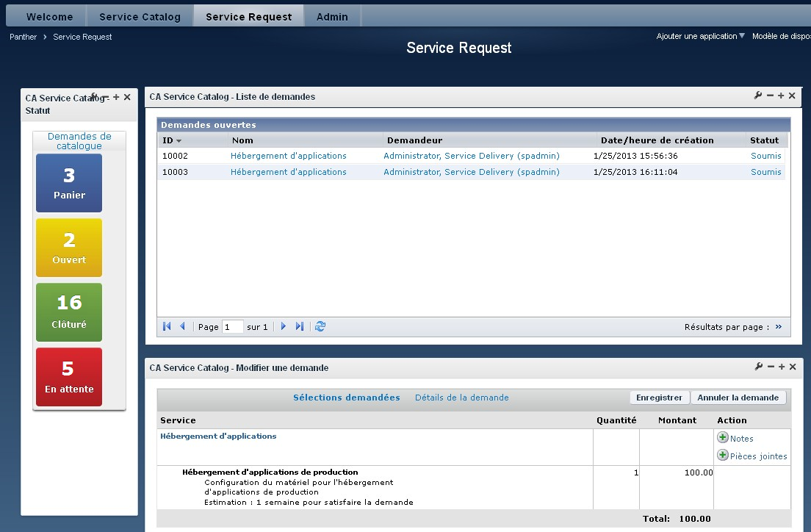Maximize the Statut panel with plus icon
Screen dimensions: 811x532
pyautogui.click(x=116, y=97)
